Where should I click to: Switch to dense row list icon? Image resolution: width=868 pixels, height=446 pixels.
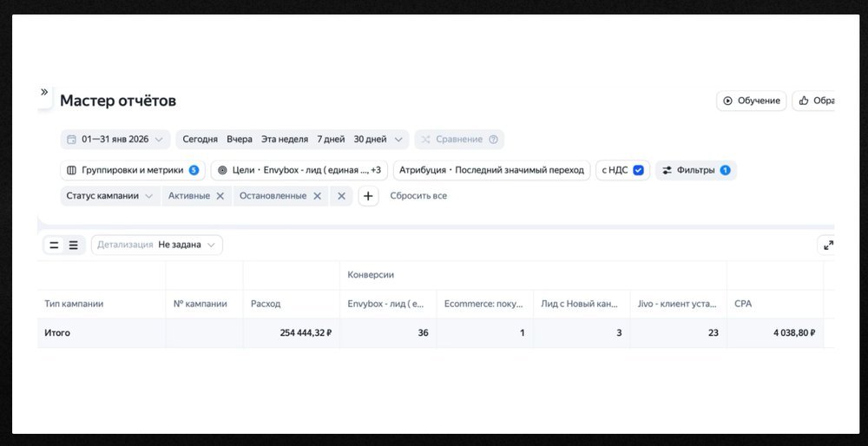[x=73, y=246]
